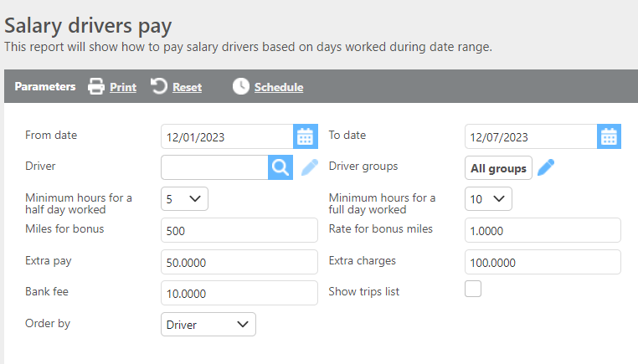Open the Order by dropdown
The height and width of the screenshot is (364, 638).
(208, 324)
